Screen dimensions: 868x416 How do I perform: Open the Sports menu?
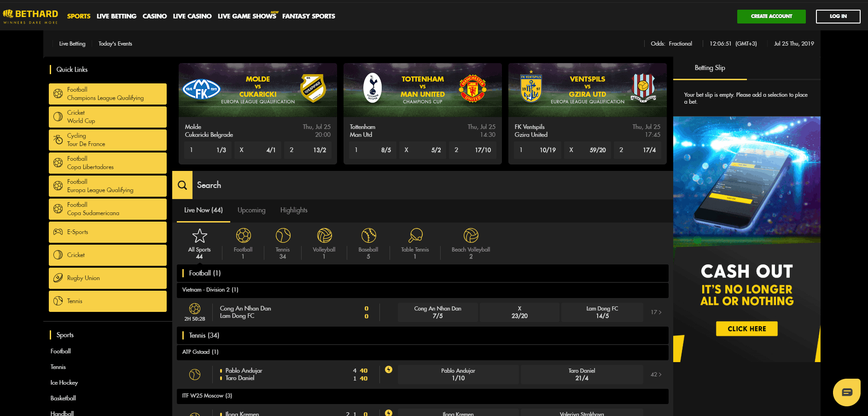click(79, 16)
